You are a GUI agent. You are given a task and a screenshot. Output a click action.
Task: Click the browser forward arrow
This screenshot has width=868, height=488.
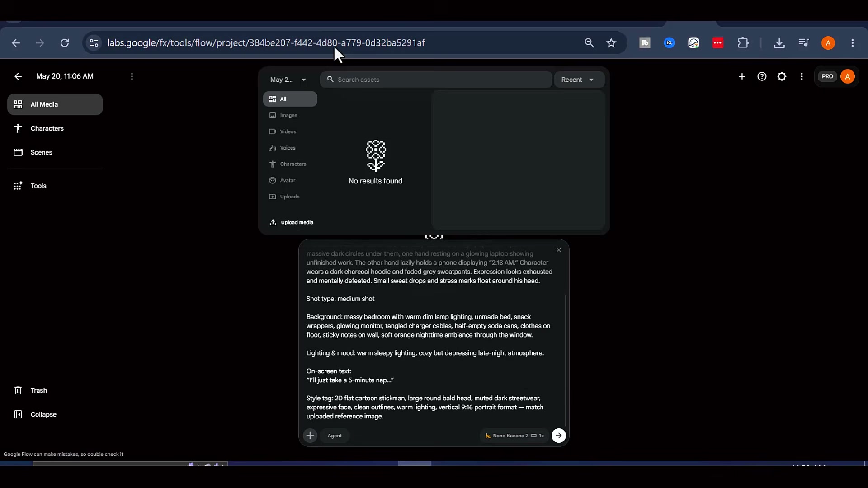[40, 43]
